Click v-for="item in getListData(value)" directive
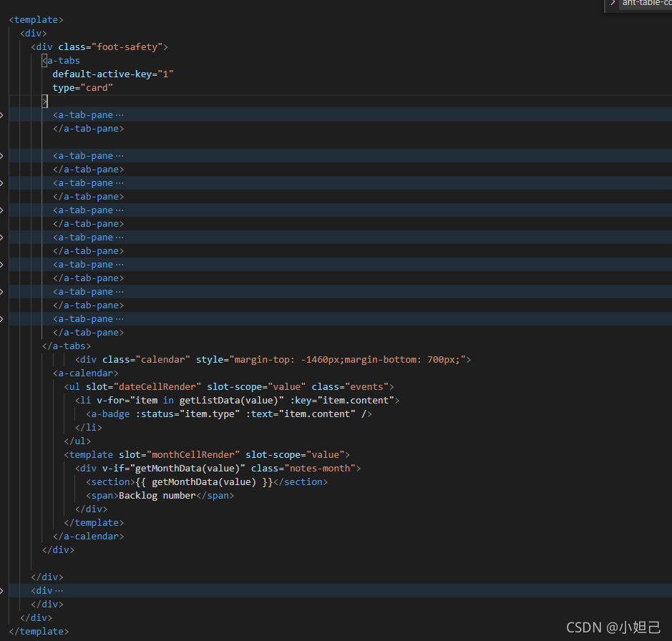 point(190,400)
